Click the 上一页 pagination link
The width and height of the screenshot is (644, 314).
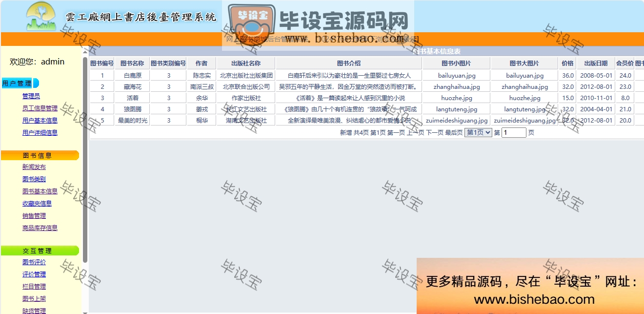tap(416, 133)
